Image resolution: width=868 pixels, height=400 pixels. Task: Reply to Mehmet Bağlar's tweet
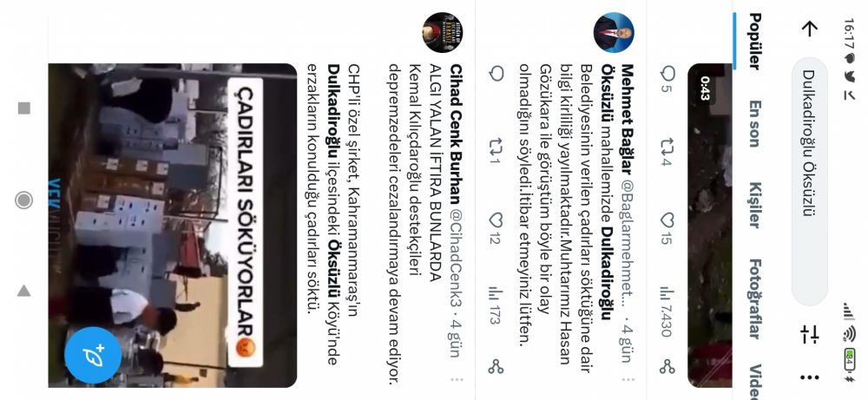tap(496, 74)
